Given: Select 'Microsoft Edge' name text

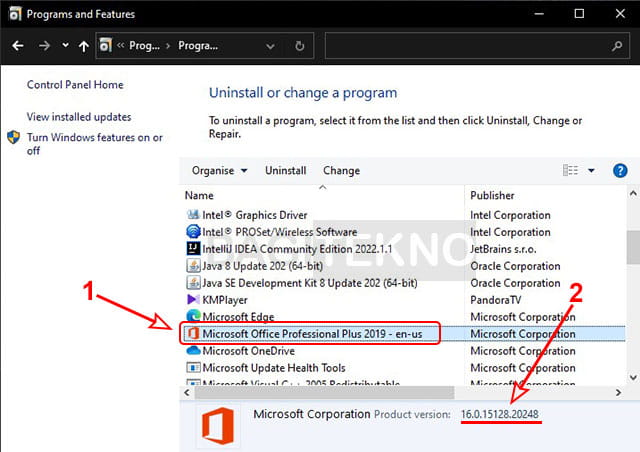Looking at the screenshot, I should 238,317.
